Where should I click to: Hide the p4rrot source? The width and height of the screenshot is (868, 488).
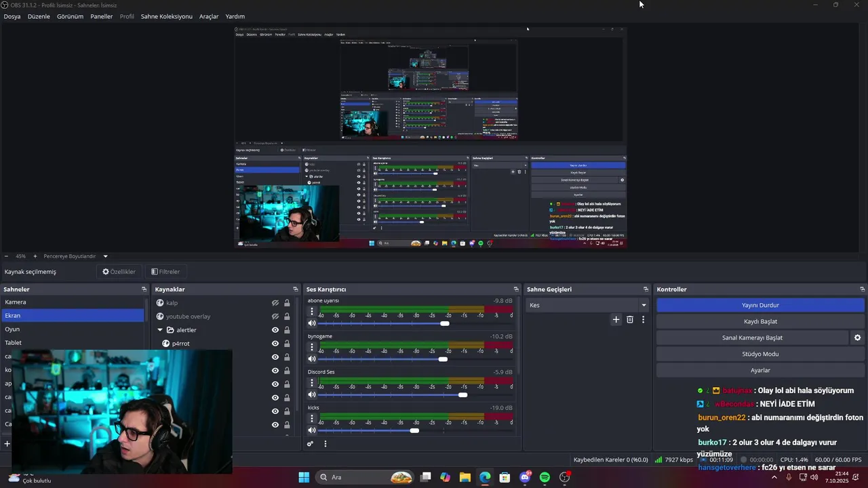tap(275, 344)
